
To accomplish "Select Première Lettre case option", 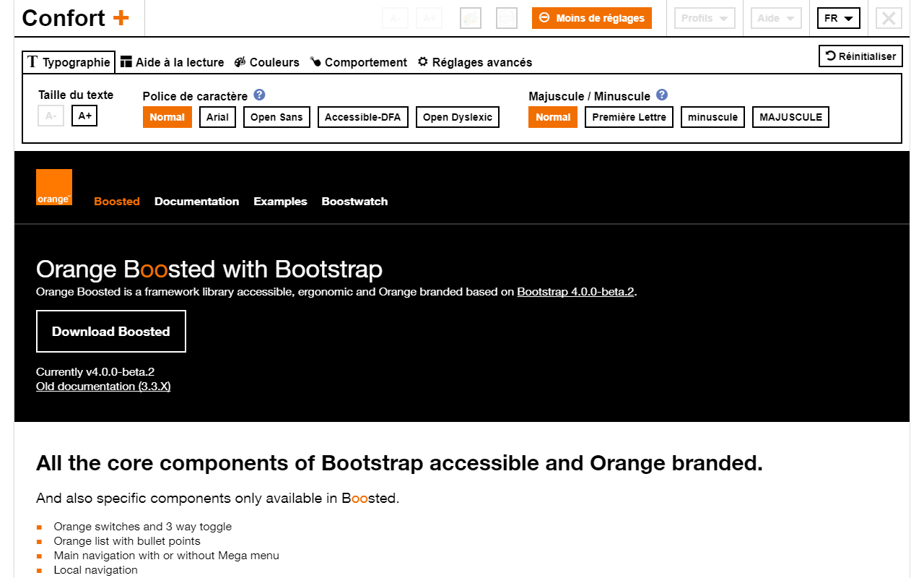I will (x=629, y=117).
